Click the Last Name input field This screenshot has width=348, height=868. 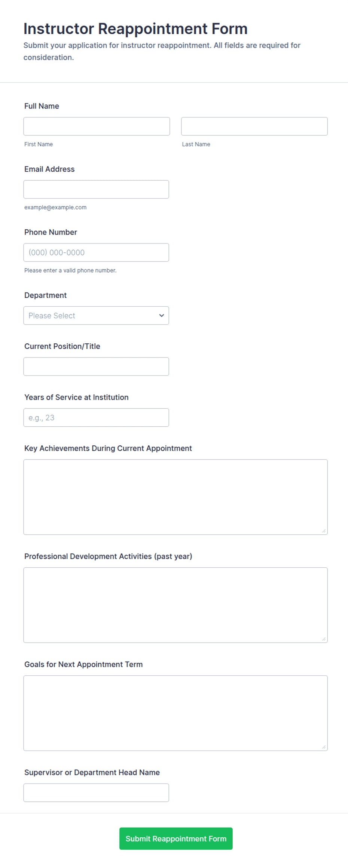click(254, 126)
